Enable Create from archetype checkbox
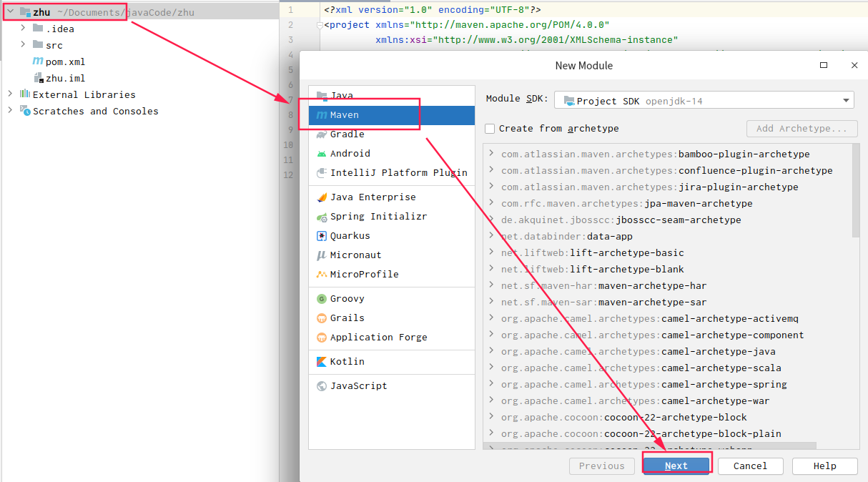Screen dimensions: 868x482 (x=490, y=129)
